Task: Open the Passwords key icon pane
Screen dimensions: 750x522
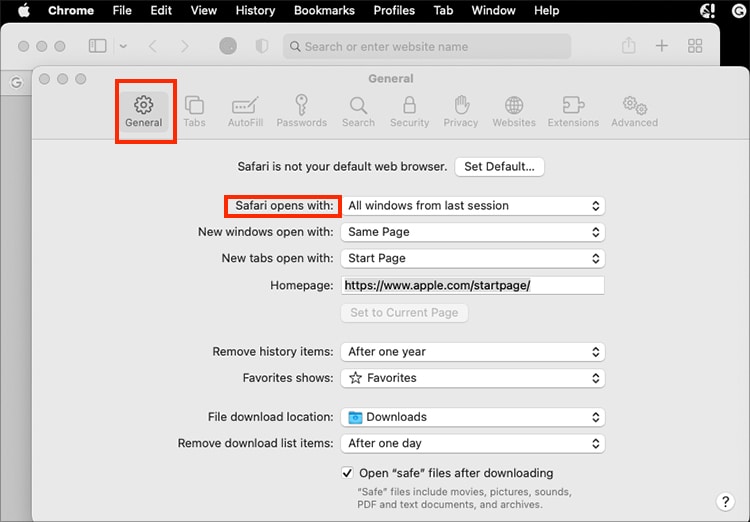Action: pos(301,111)
